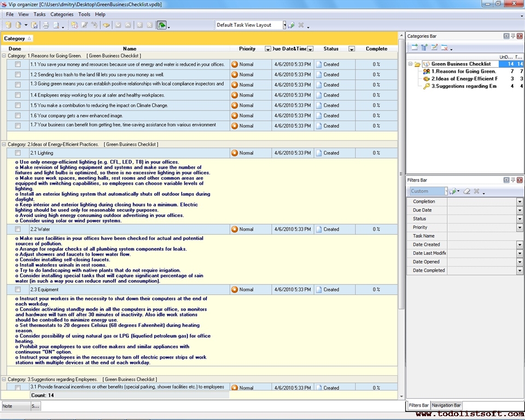Click the green flag view icon
Screen dimensions: 525x420
(161, 25)
